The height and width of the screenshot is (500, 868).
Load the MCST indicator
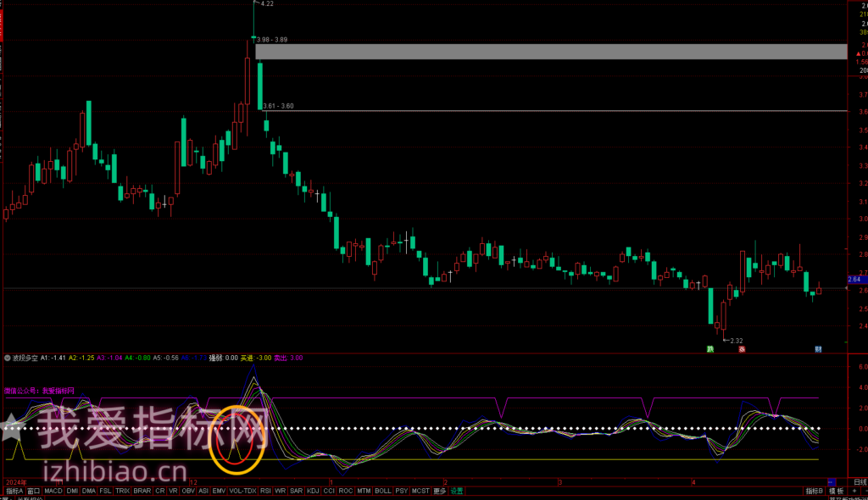[x=420, y=492]
